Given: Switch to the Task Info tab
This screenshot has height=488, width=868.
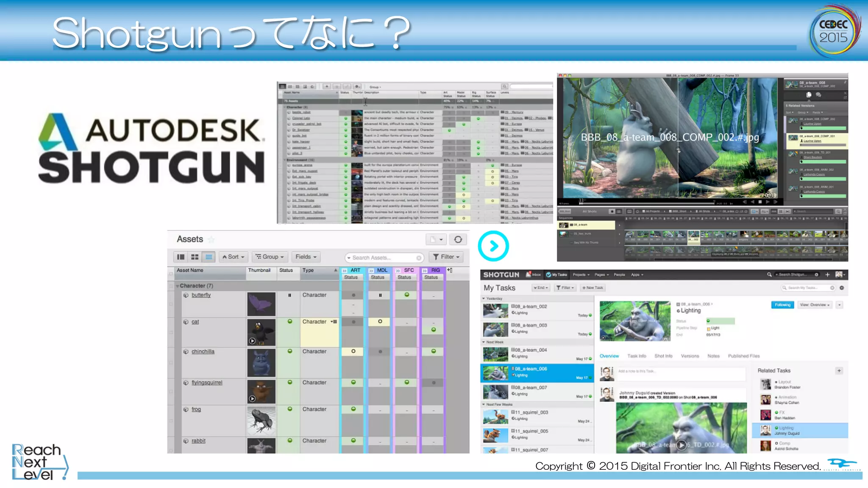Looking at the screenshot, I should point(637,356).
